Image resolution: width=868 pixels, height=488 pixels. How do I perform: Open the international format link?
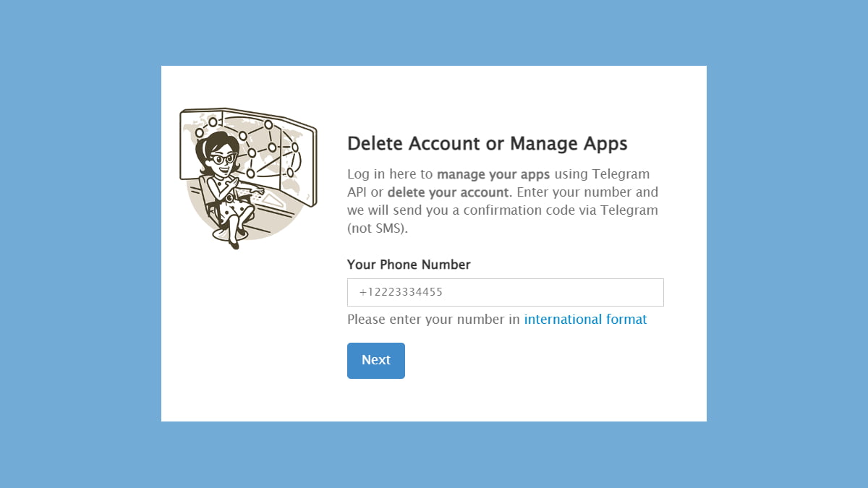(585, 320)
